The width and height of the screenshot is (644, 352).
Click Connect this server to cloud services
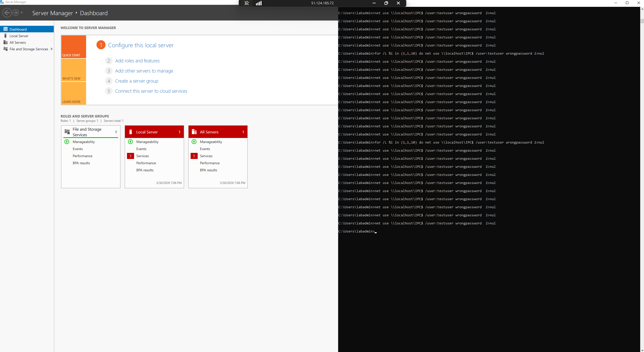151,91
